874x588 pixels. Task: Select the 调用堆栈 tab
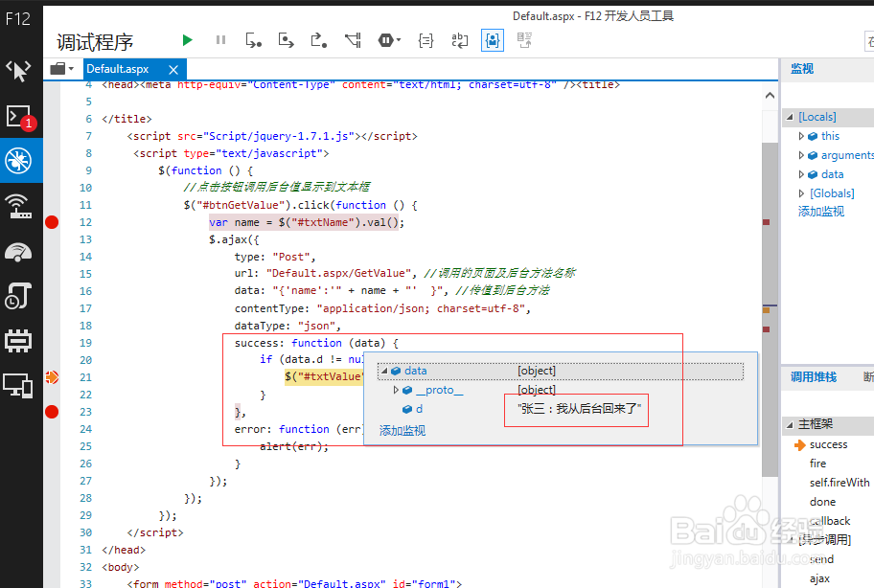pos(814,377)
